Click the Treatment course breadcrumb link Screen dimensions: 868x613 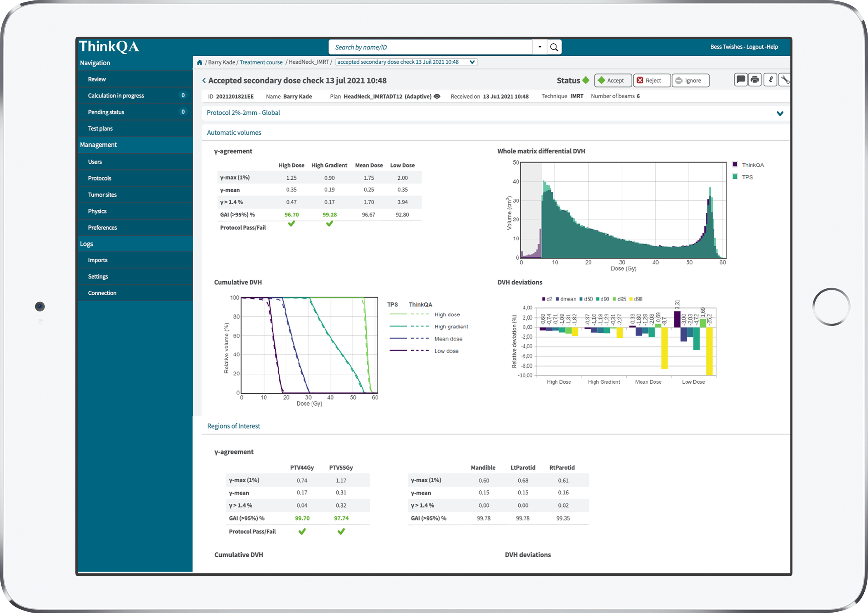(261, 62)
